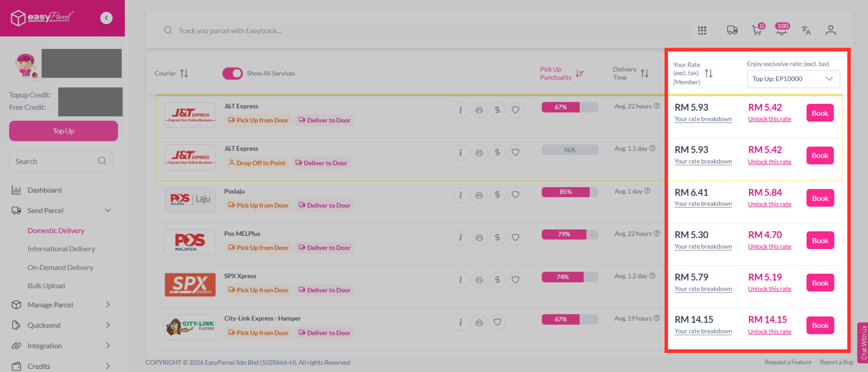Viewport: 868px width, 372px height.
Task: View info for J&T Express Pick Up service
Action: coord(461,110)
